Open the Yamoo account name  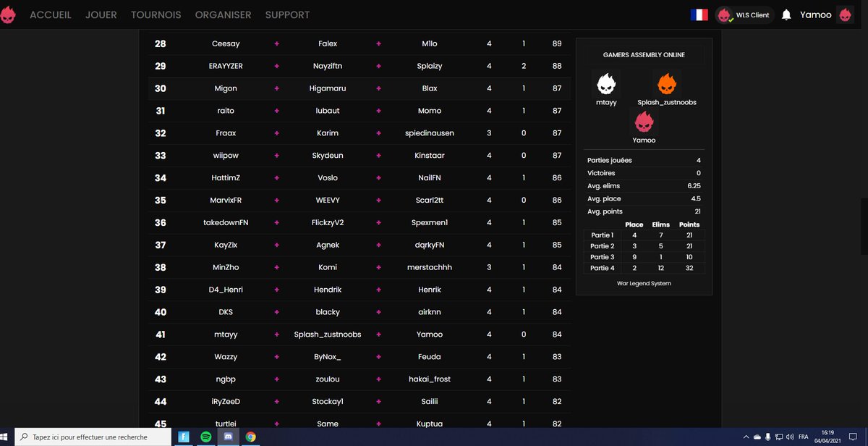(x=816, y=14)
